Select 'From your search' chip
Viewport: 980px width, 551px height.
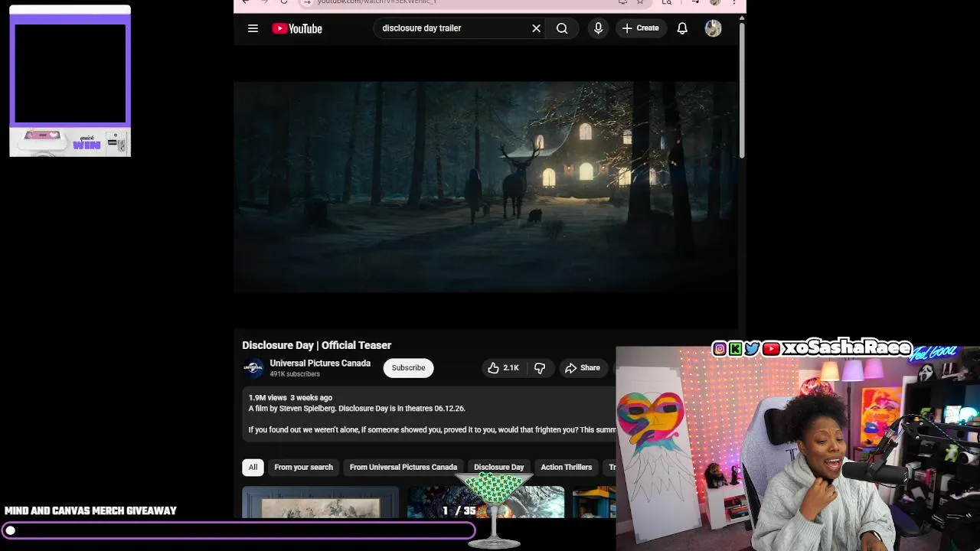(303, 467)
